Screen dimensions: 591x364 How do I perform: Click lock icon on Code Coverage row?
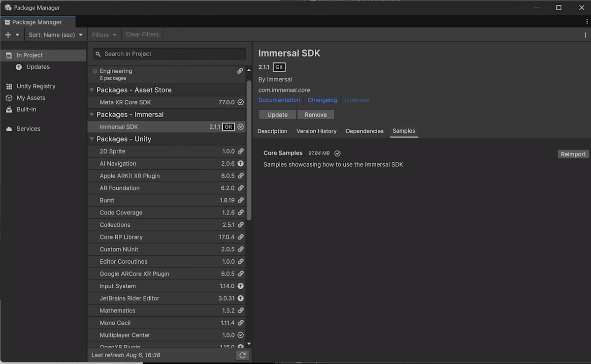pos(240,213)
